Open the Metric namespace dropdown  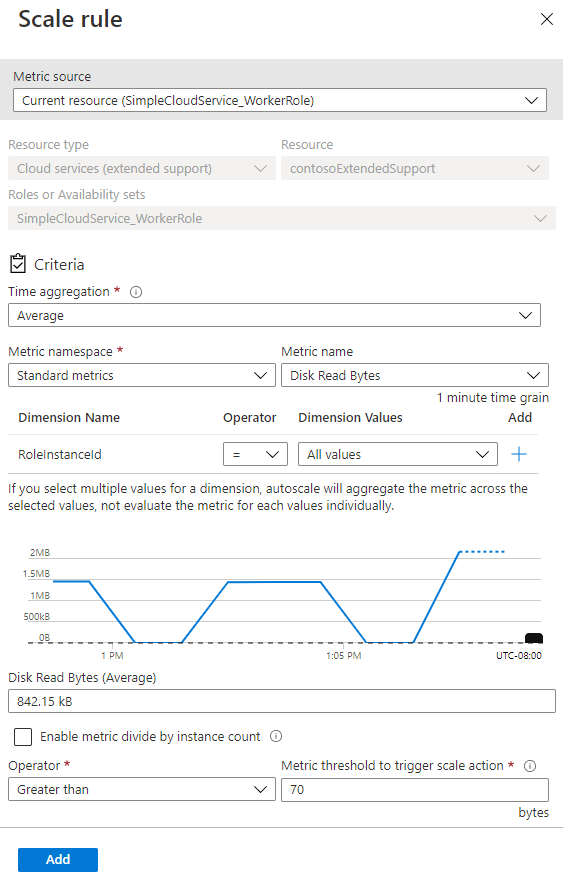pos(142,375)
